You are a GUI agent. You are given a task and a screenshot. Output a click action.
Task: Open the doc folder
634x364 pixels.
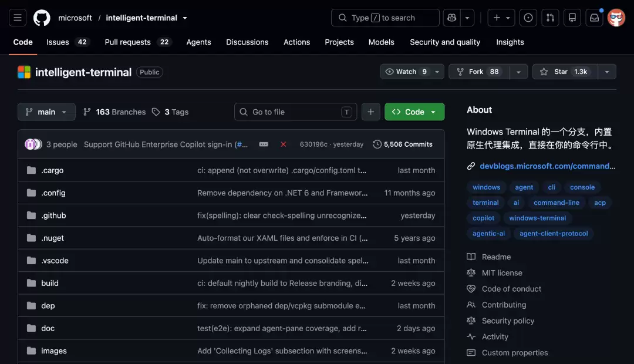(48, 328)
